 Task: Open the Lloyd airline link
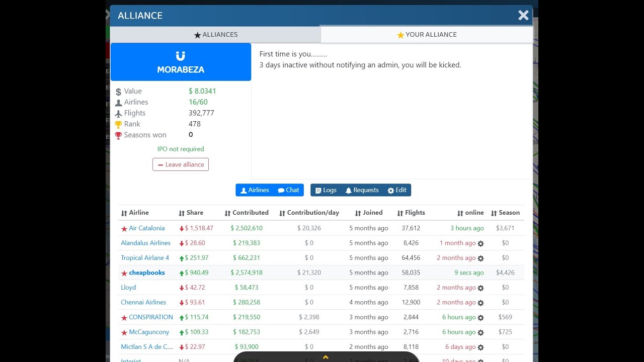click(x=128, y=288)
